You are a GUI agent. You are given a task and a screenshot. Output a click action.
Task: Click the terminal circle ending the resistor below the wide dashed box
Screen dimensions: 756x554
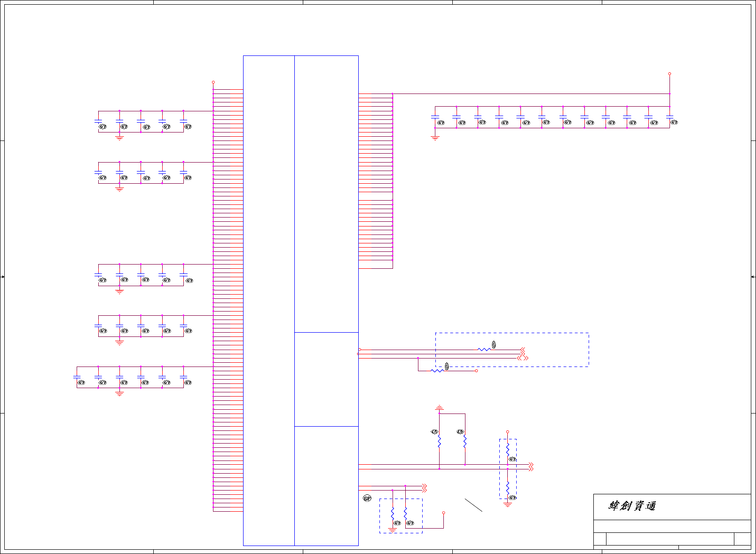pyautogui.click(x=476, y=371)
